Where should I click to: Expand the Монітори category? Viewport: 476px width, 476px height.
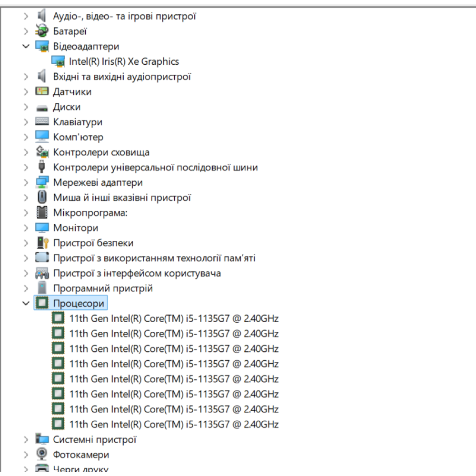pyautogui.click(x=26, y=228)
